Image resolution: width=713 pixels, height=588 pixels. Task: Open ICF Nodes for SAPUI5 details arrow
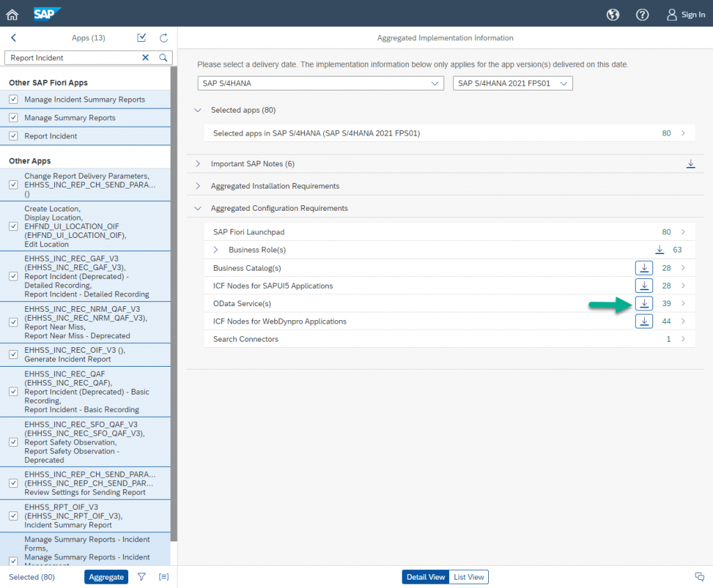683,285
